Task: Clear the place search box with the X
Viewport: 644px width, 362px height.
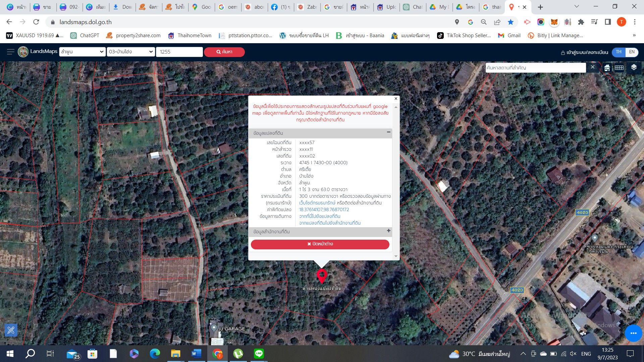Action: coord(593,67)
